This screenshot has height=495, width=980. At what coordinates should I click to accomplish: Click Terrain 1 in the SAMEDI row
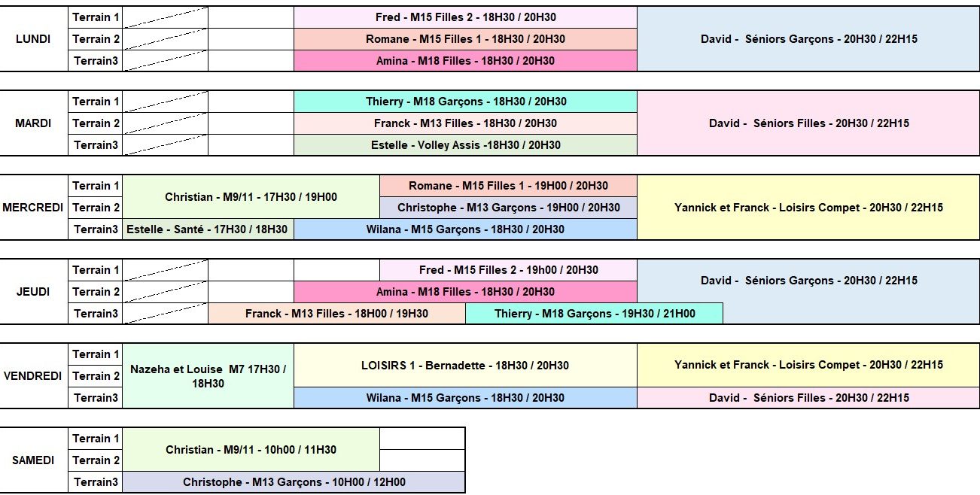[96, 439]
